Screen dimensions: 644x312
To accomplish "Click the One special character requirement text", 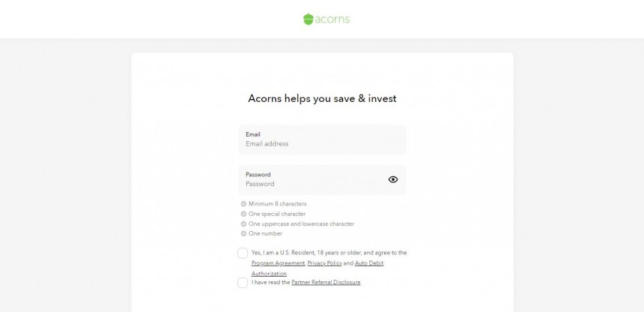I will [x=277, y=214].
